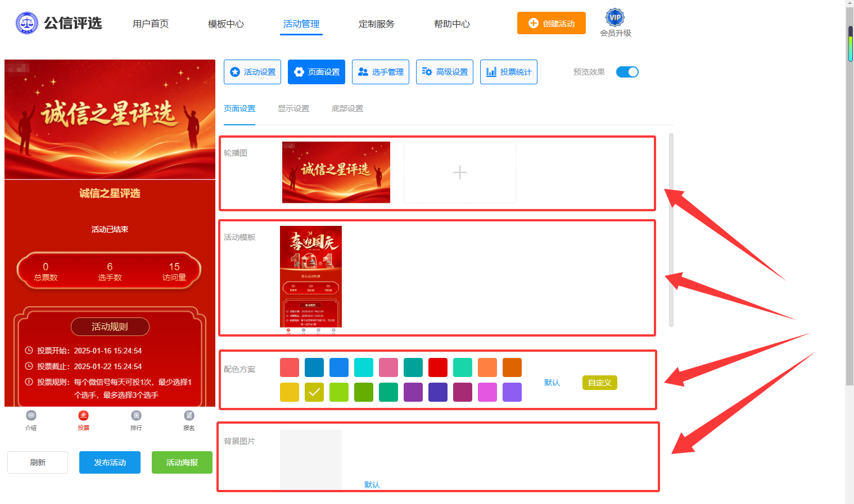854x504 pixels.
Task: Toggle the 预览效果 switch
Action: click(627, 72)
